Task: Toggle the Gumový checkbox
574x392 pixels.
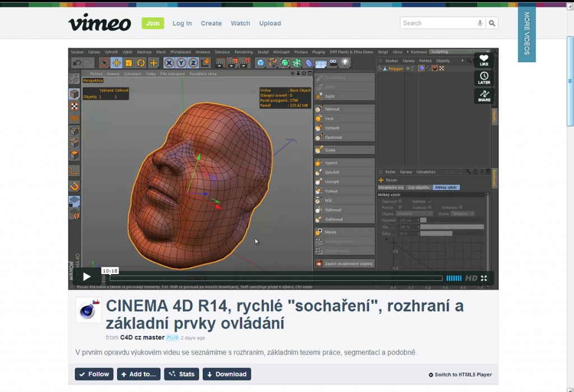Action: coord(429,207)
